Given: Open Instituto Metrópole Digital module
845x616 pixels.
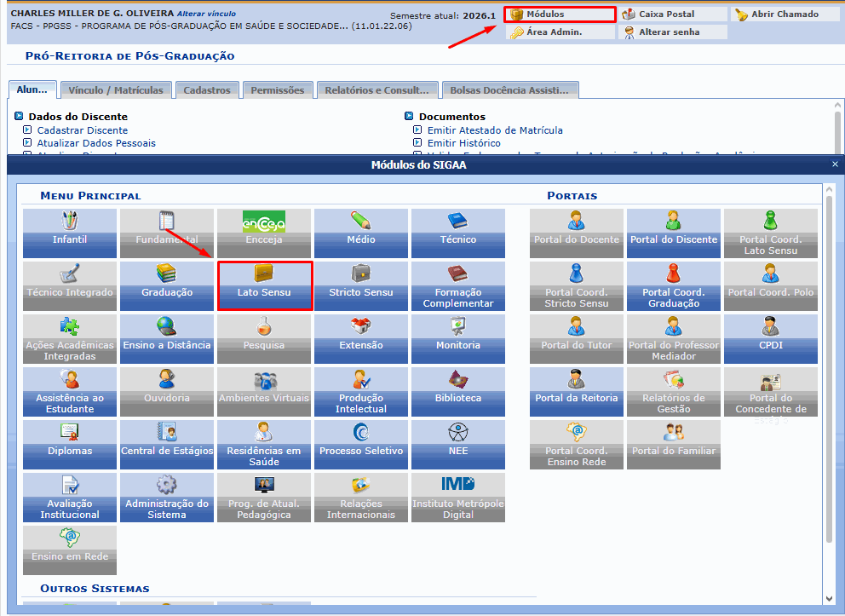Looking at the screenshot, I should 458,498.
